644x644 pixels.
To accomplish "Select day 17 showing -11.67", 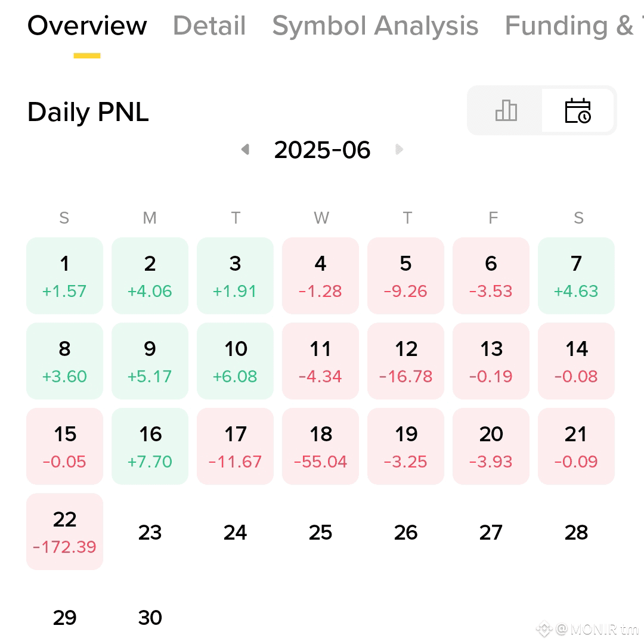I will pos(236,446).
